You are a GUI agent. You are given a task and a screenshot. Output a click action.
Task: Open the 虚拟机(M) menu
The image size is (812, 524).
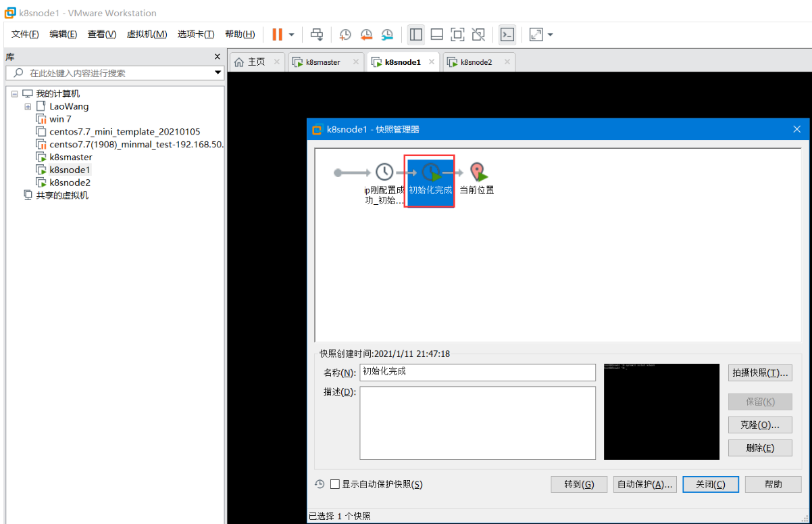point(147,34)
